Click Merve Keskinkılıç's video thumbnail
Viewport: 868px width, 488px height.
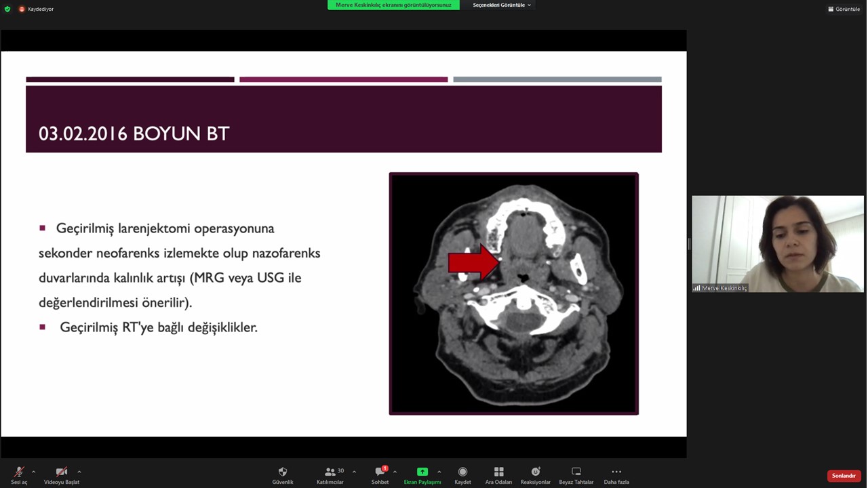[777, 244]
